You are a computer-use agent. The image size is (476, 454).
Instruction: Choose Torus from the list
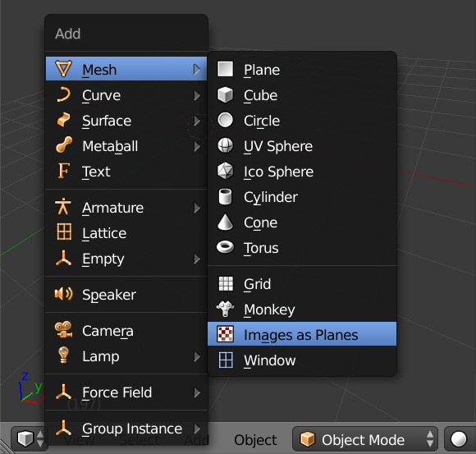pyautogui.click(x=302, y=248)
